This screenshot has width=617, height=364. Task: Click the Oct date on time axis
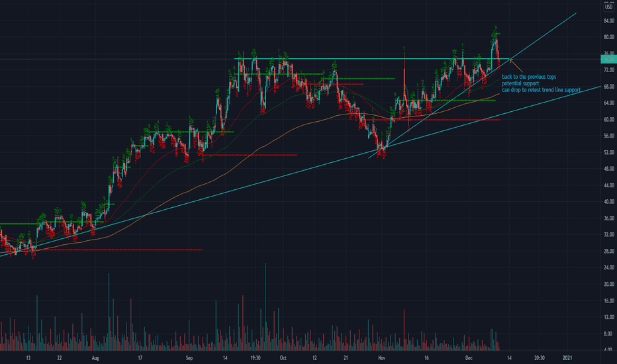(x=283, y=358)
